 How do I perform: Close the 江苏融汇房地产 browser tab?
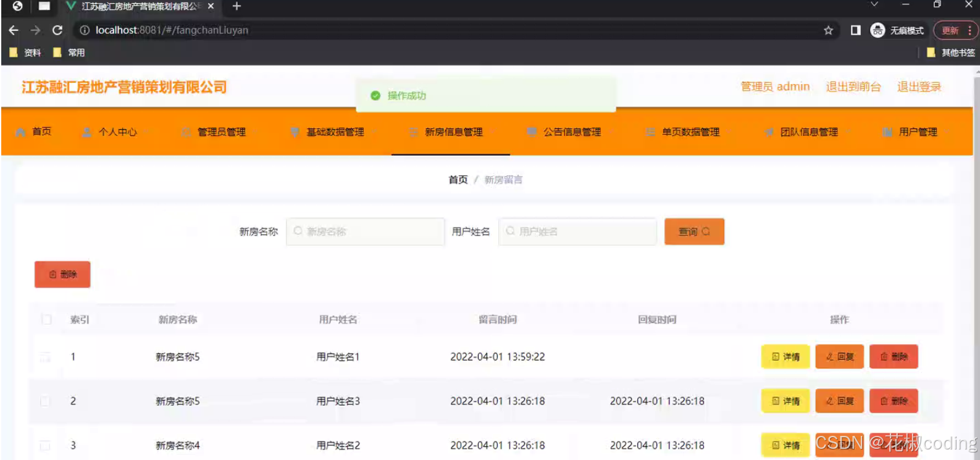point(211,6)
